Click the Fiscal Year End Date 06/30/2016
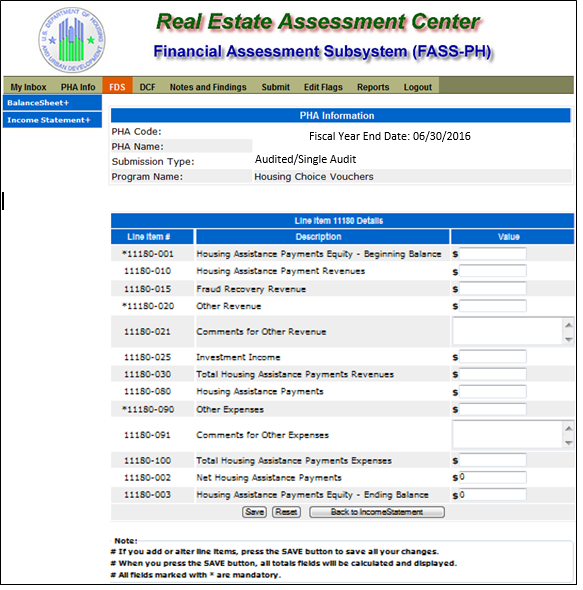Viewport: 583px width, 590px height. tap(390, 136)
